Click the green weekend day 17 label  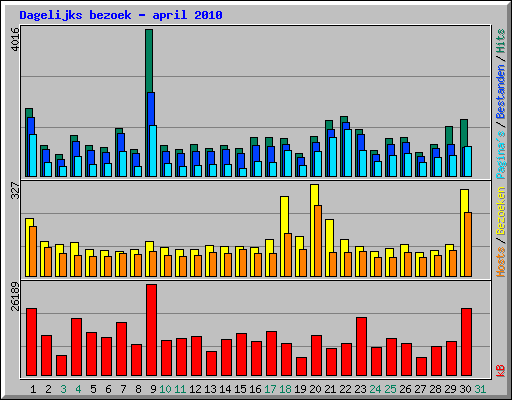[270, 389]
